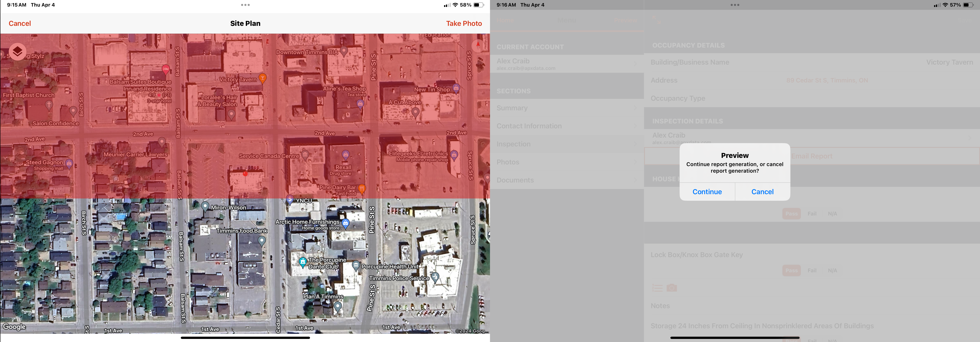The height and width of the screenshot is (342, 980).
Task: Tap the Storage 24 Inches From Ceiling item
Action: coord(762,326)
